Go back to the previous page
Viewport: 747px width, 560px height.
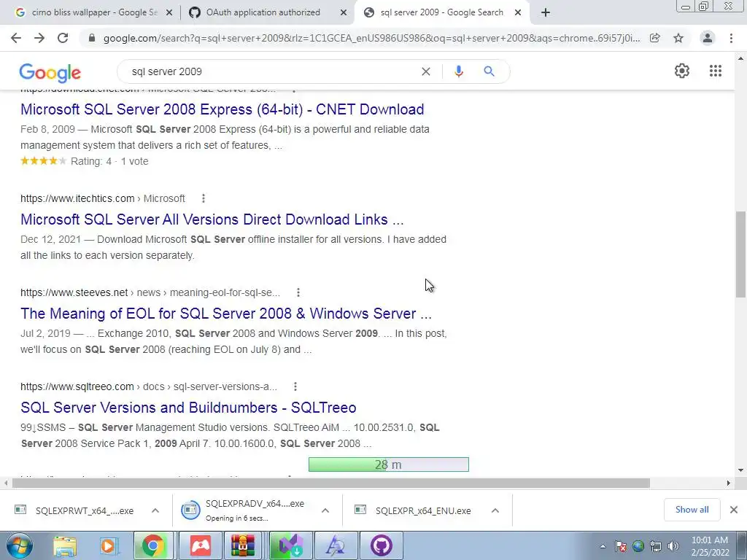[16, 38]
